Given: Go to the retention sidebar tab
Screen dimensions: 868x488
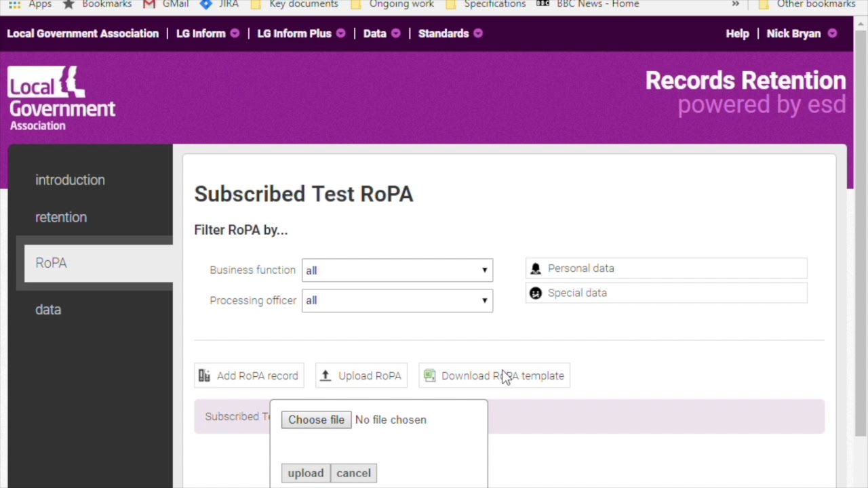Looking at the screenshot, I should tap(61, 217).
